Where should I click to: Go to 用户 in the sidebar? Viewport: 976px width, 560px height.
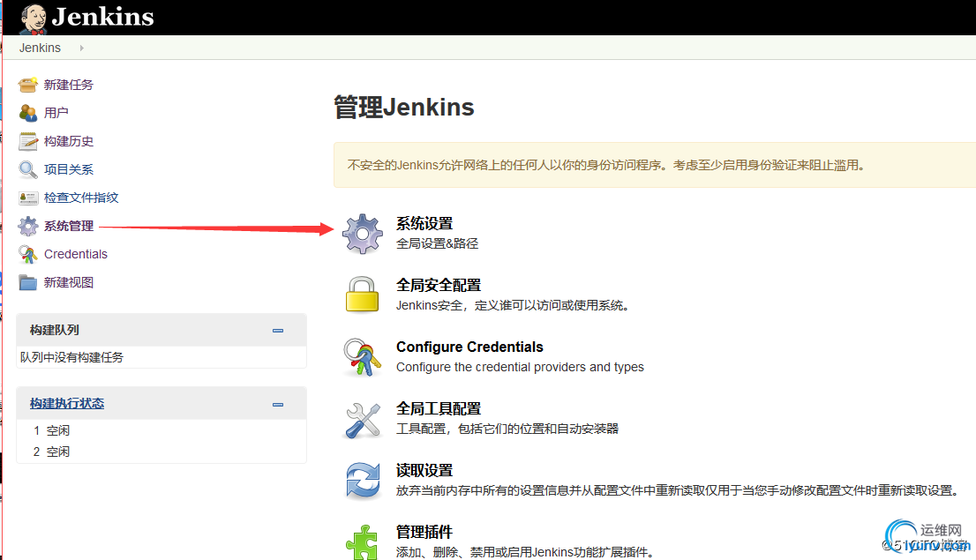coord(56,113)
